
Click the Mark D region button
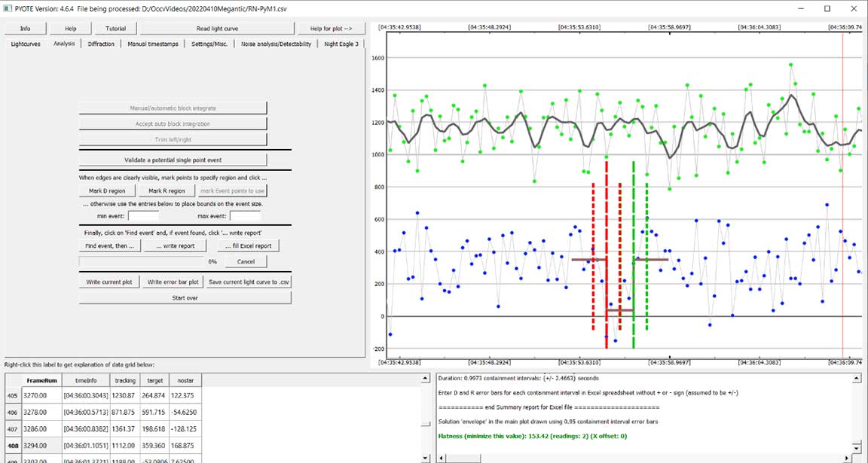pyautogui.click(x=108, y=190)
